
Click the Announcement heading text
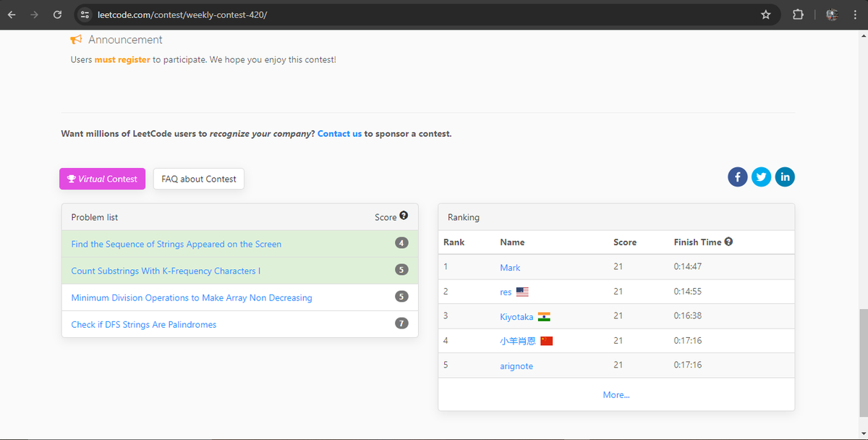(125, 40)
